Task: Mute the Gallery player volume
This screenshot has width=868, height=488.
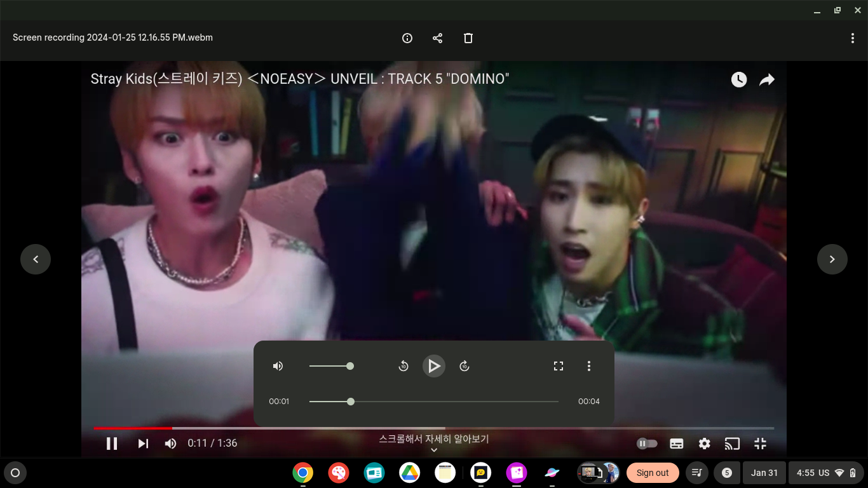Action: point(278,366)
